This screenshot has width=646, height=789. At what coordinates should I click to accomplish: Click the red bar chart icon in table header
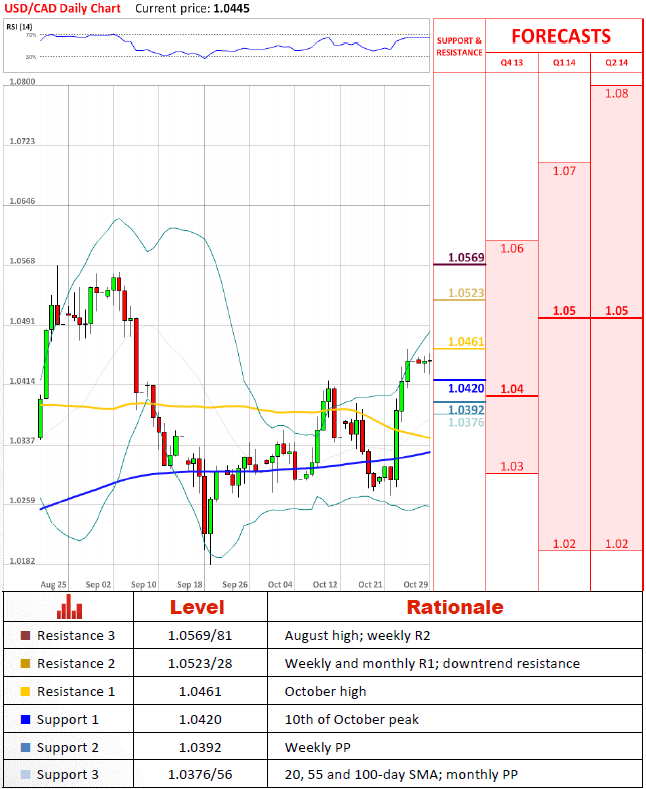point(69,607)
